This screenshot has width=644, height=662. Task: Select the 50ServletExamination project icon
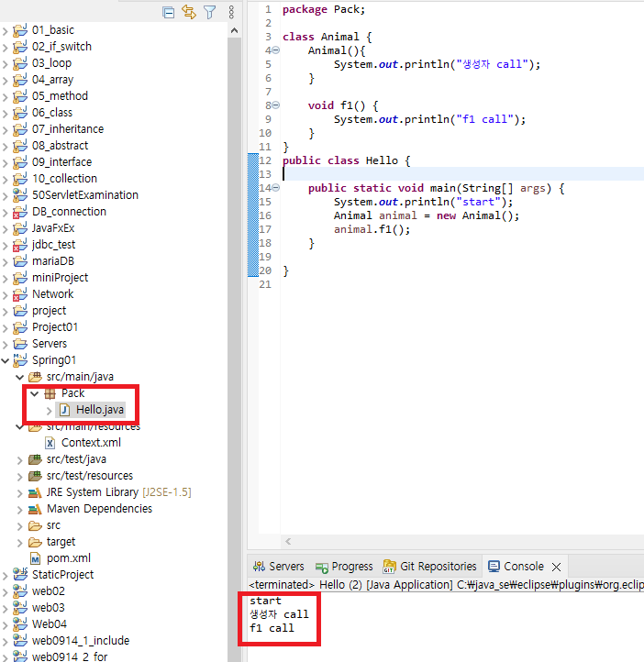click(20, 195)
